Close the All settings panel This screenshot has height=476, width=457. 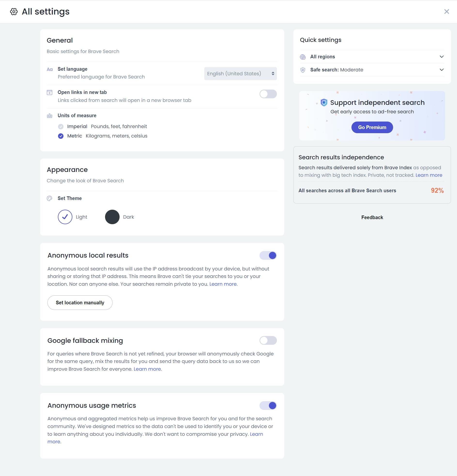(x=446, y=12)
